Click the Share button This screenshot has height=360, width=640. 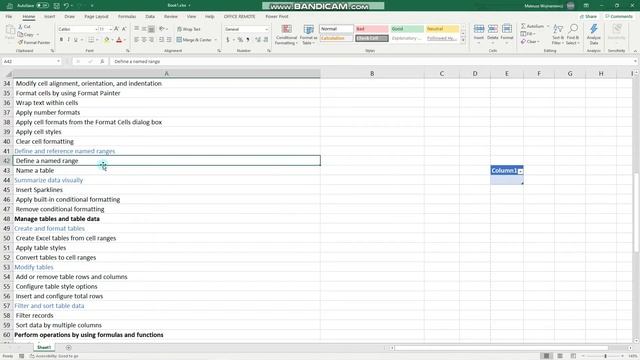coord(588,16)
